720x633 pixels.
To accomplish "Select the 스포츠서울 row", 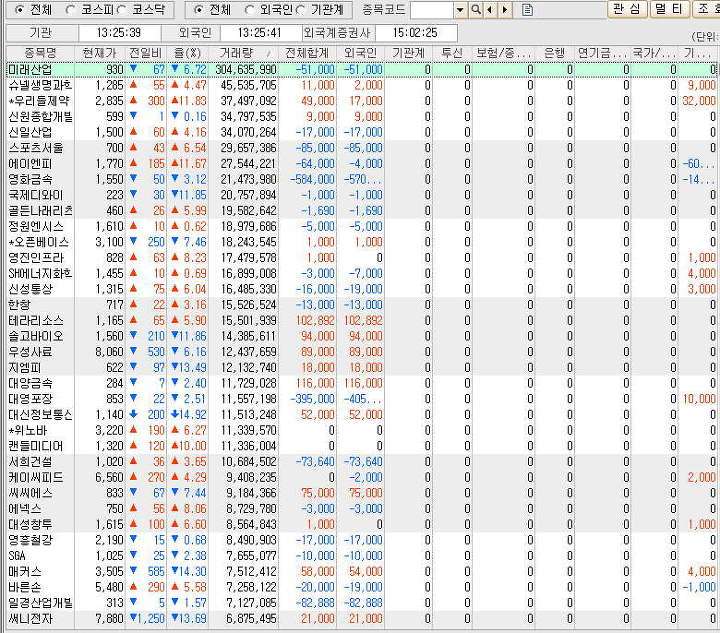I will click(x=361, y=148).
